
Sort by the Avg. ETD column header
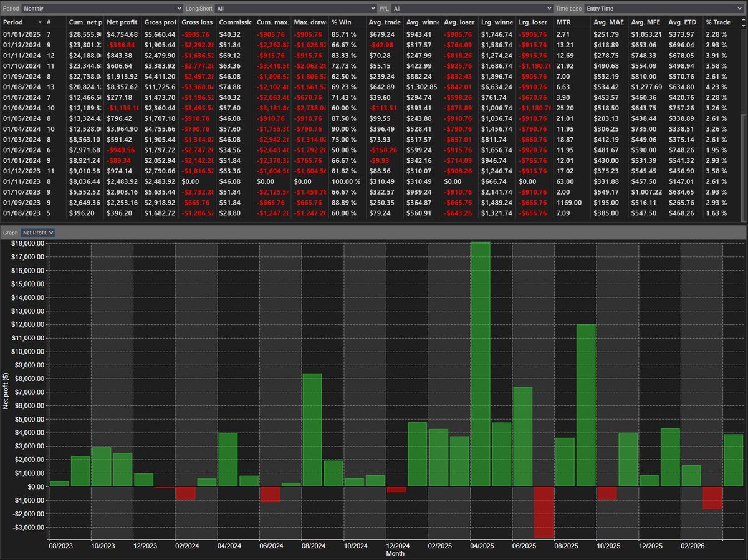(682, 22)
